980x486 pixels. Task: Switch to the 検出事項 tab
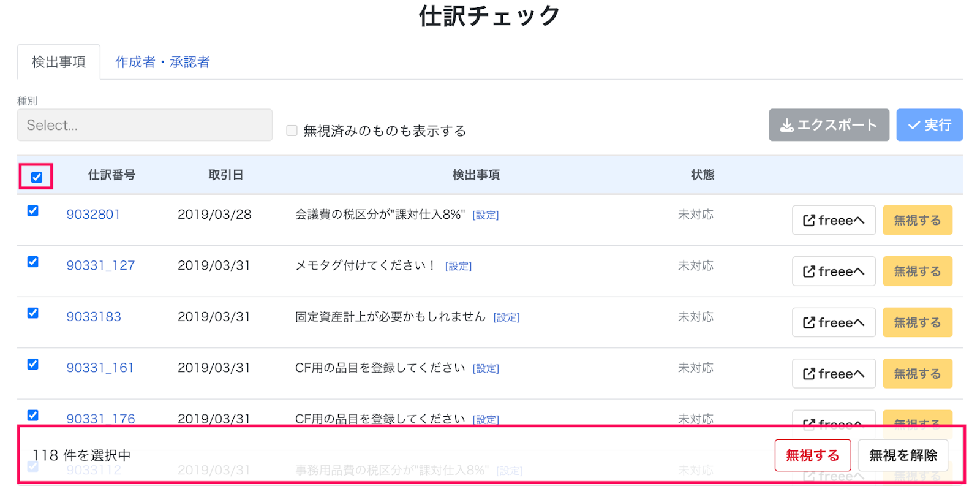[59, 62]
